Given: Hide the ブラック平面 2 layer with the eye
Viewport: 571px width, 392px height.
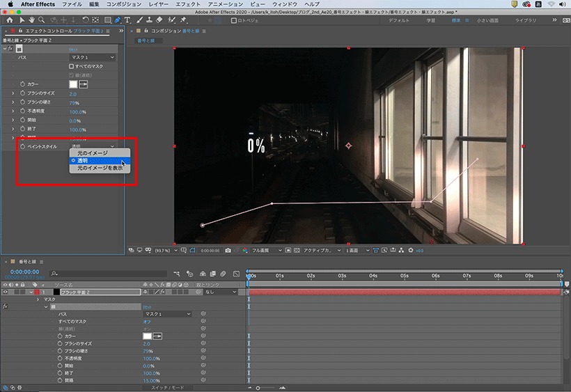Looking at the screenshot, I should pyautogui.click(x=5, y=292).
